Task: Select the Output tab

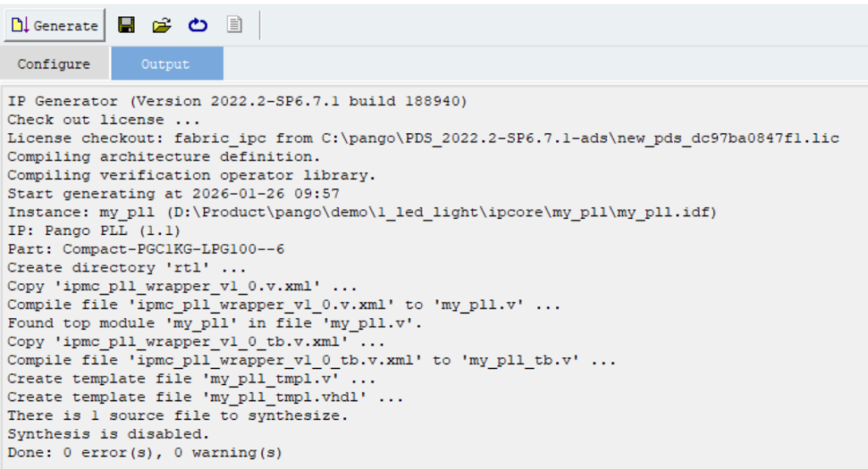Action: (165, 64)
